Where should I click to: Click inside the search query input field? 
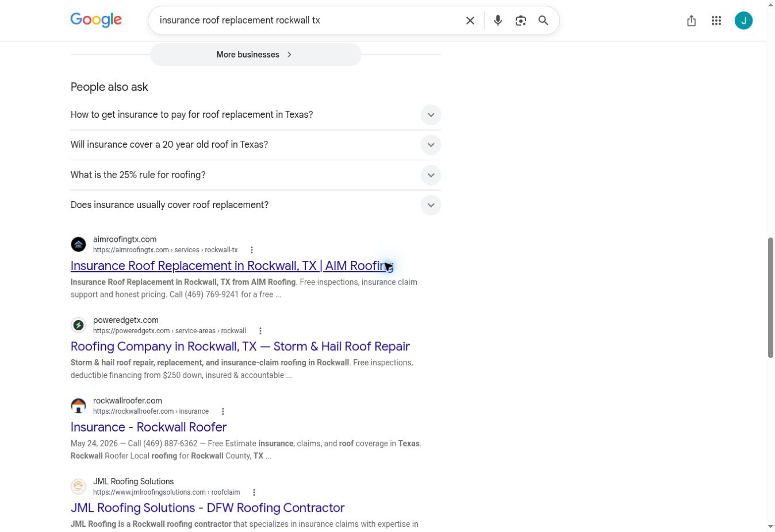[308, 21]
